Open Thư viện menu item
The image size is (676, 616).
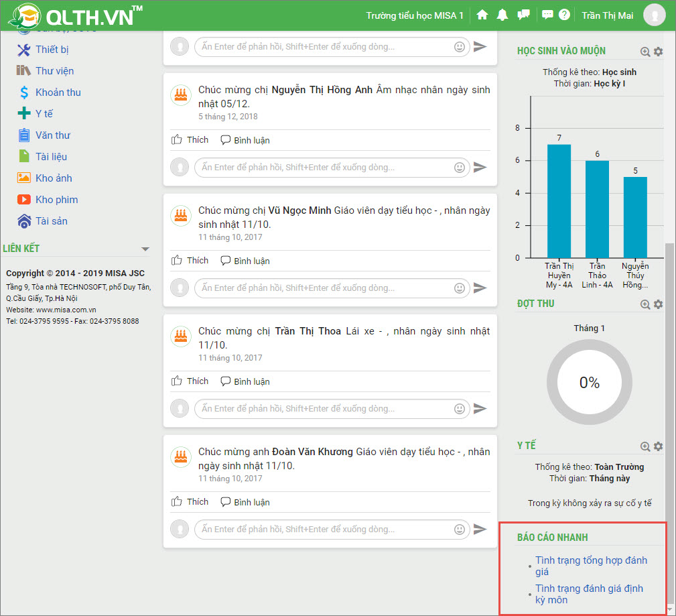tap(55, 71)
